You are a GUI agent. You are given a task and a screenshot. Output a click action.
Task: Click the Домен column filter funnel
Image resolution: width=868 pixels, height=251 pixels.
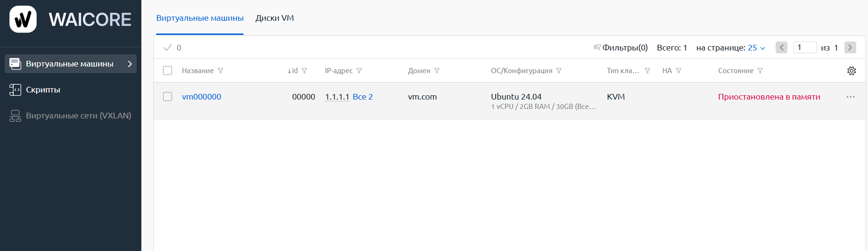[437, 71]
